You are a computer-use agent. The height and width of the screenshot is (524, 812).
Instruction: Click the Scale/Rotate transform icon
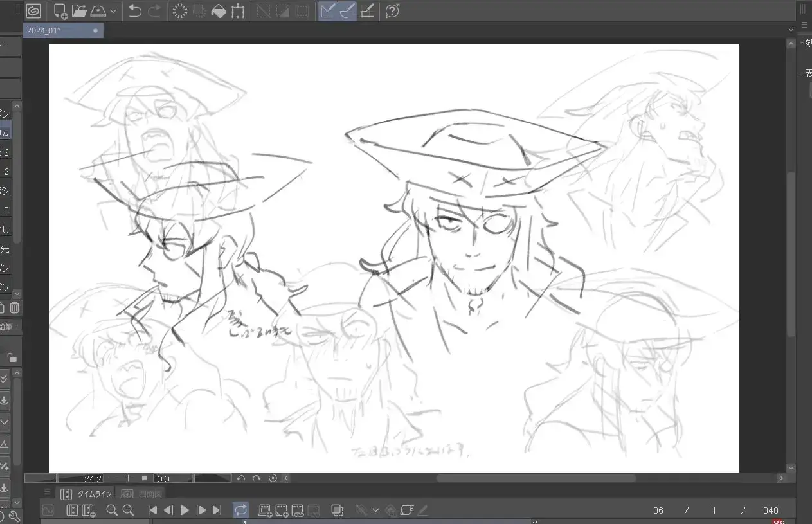click(238, 11)
